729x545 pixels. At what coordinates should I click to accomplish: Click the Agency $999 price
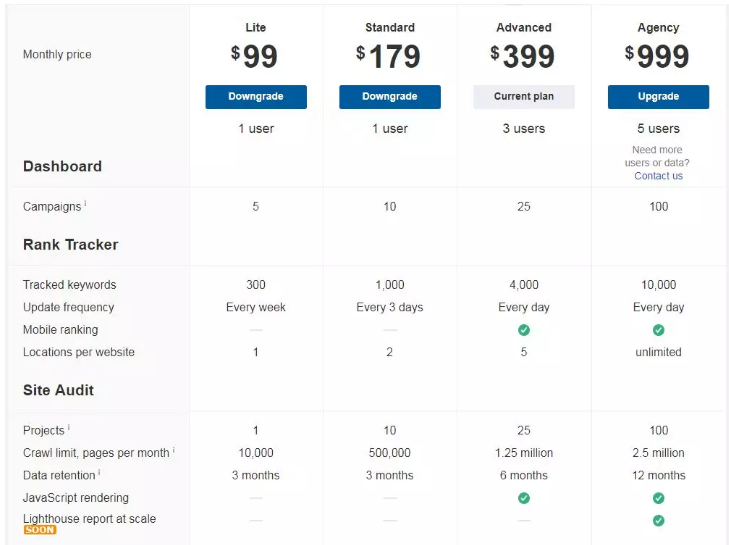(x=657, y=56)
